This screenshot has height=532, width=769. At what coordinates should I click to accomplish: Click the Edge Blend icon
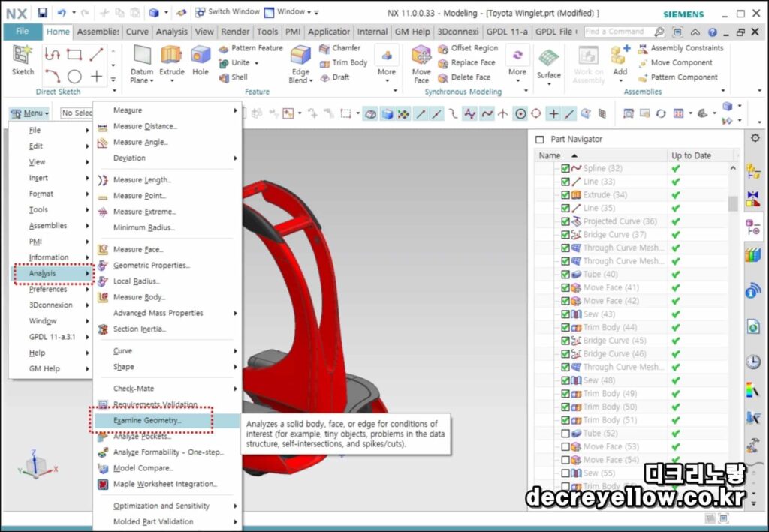pyautogui.click(x=300, y=55)
